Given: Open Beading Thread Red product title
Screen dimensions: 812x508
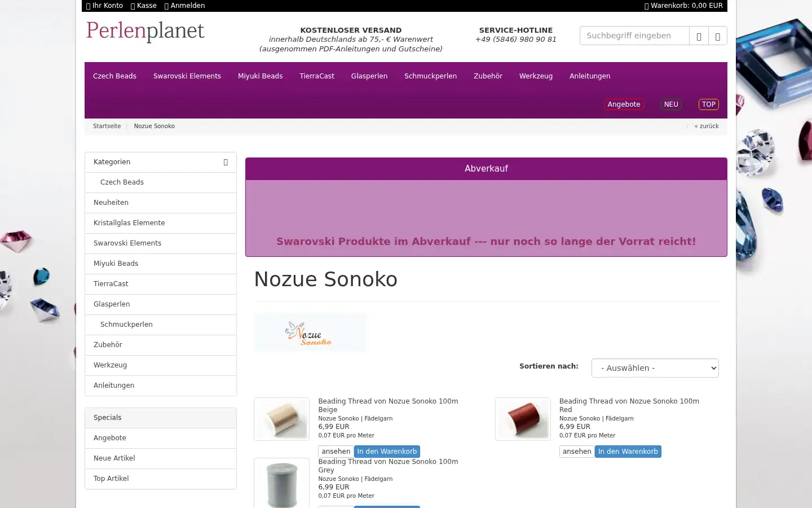Looking at the screenshot, I should (629, 405).
